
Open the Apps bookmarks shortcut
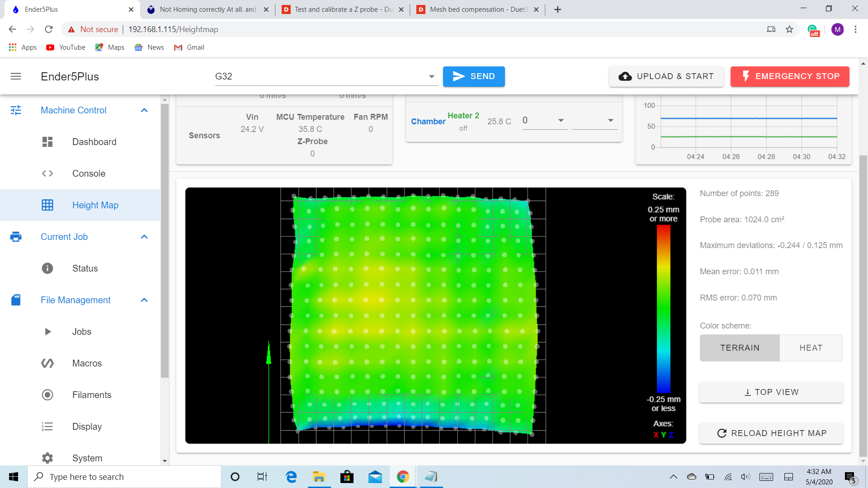coord(23,47)
